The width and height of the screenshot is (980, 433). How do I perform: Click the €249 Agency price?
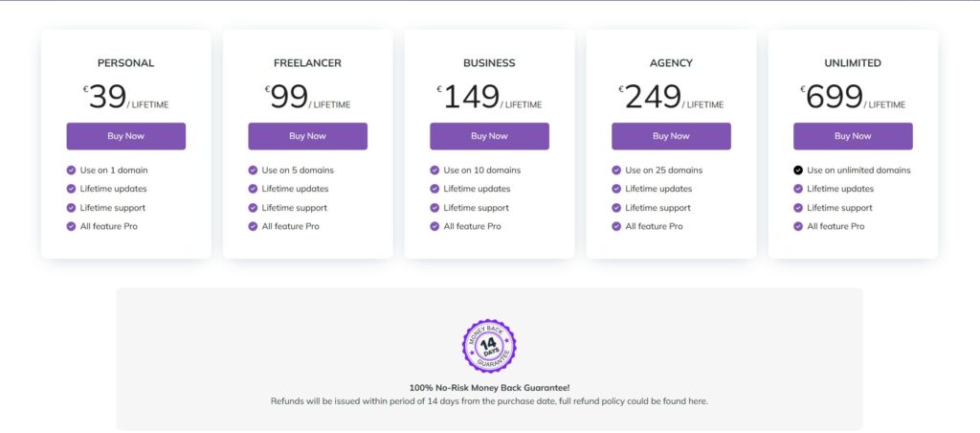[653, 97]
